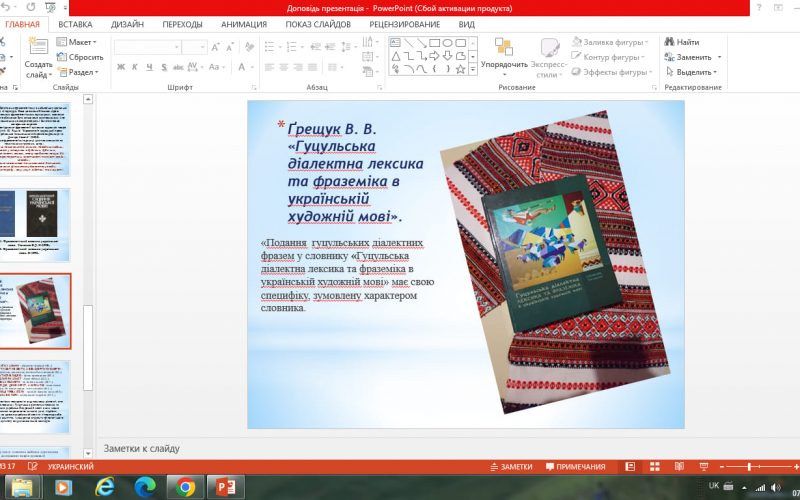
Task: Toggle ПРИМЕЧАНИЯ (Comments) pane in status bar
Action: pyautogui.click(x=575, y=467)
